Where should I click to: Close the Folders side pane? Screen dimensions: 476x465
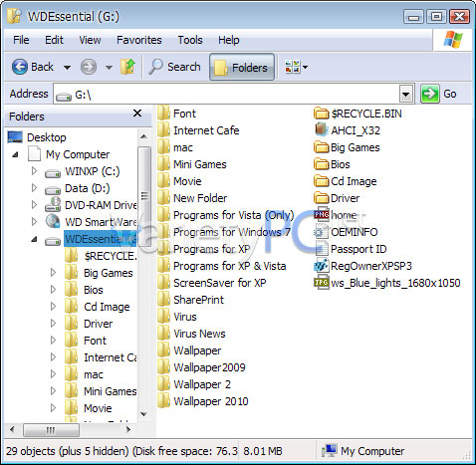(137, 114)
